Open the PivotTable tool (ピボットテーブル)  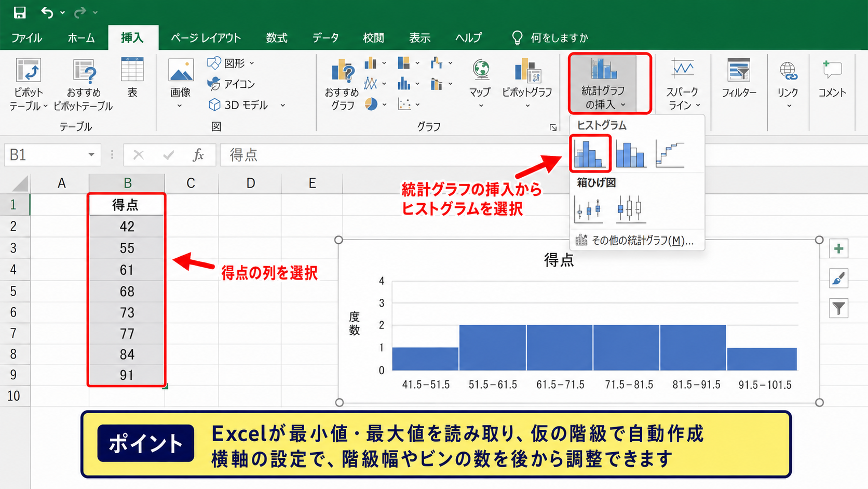point(29,84)
